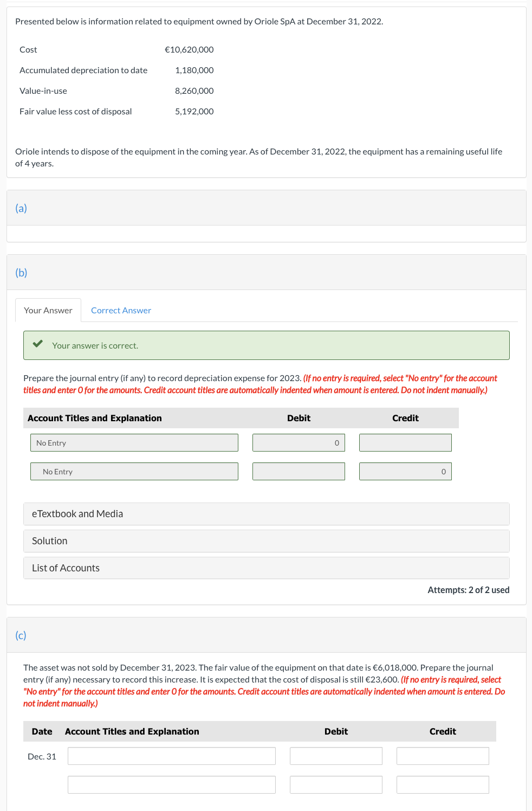The image size is (532, 811).
Task: Click the Attempts: 2 of 2 used text
Action: tap(468, 590)
